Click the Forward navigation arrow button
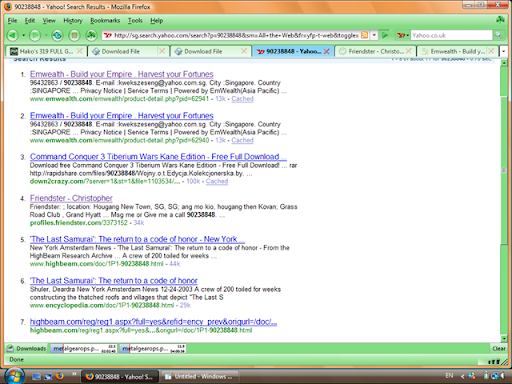This screenshot has height=384, width=512. 35,35
